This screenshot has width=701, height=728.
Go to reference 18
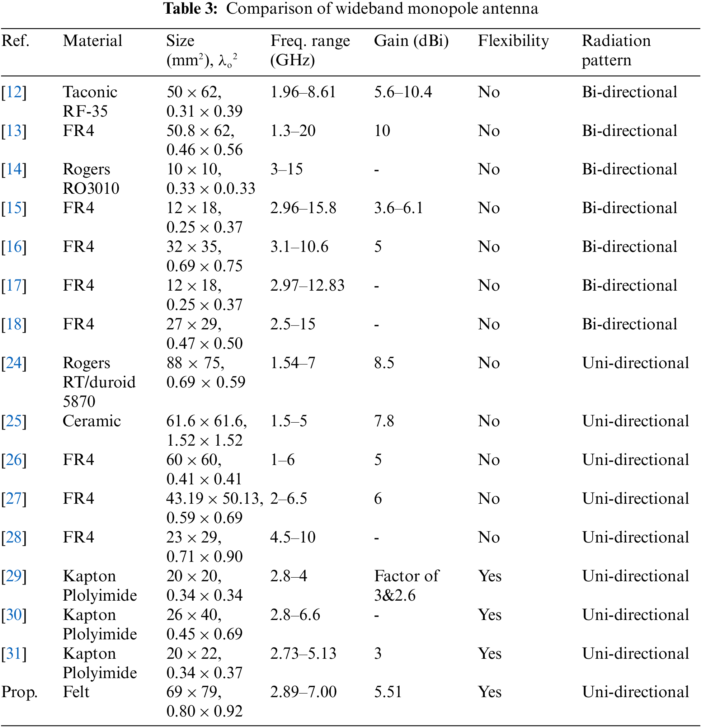pos(14,324)
